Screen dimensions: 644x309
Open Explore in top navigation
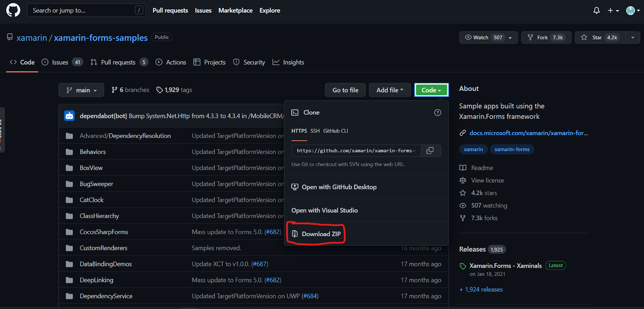[270, 10]
